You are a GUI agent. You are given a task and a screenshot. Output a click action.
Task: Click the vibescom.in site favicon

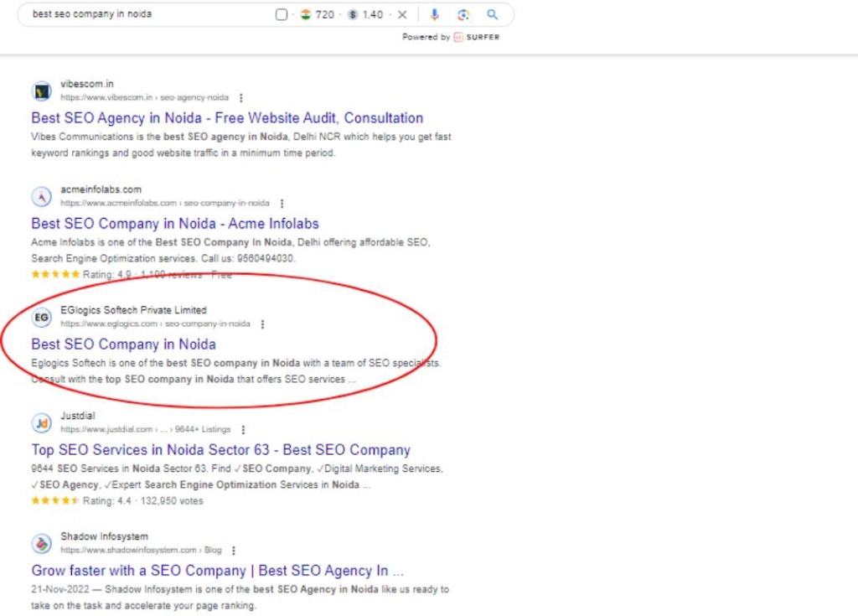(41, 90)
